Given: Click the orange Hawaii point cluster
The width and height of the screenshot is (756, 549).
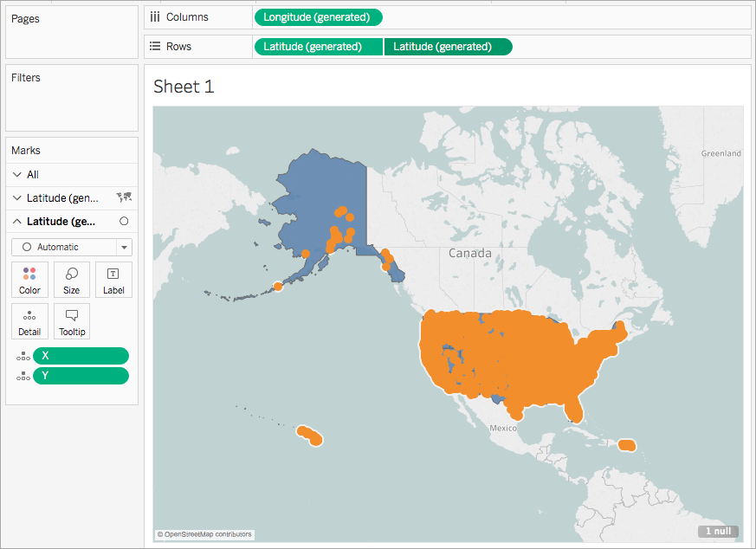Looking at the screenshot, I should (x=310, y=436).
